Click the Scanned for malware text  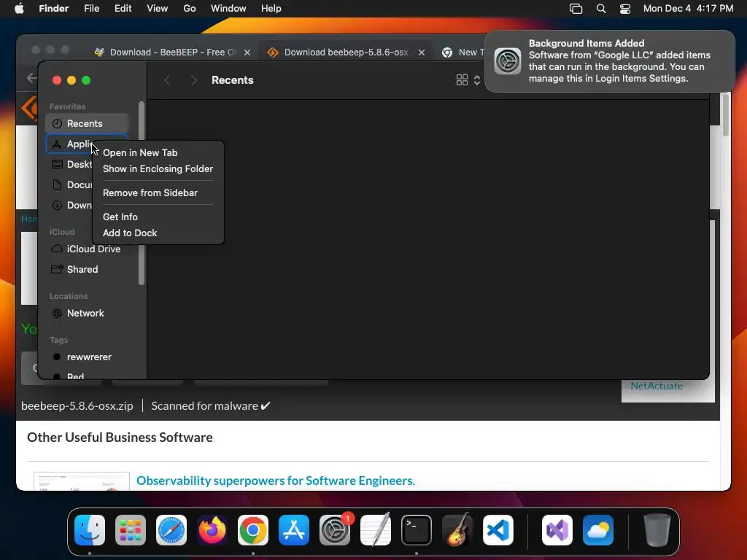pyautogui.click(x=211, y=406)
